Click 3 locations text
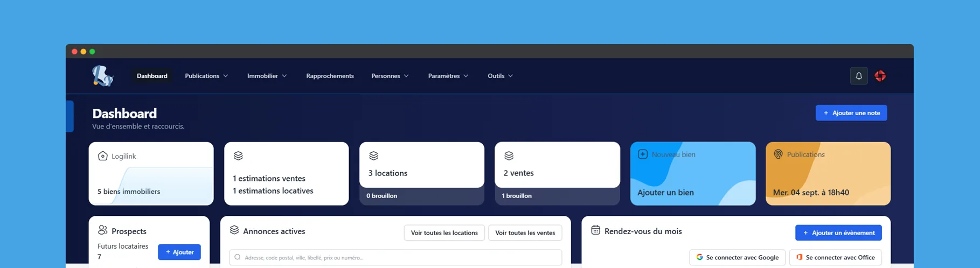Viewport: 980px width, 268px height. pos(388,173)
